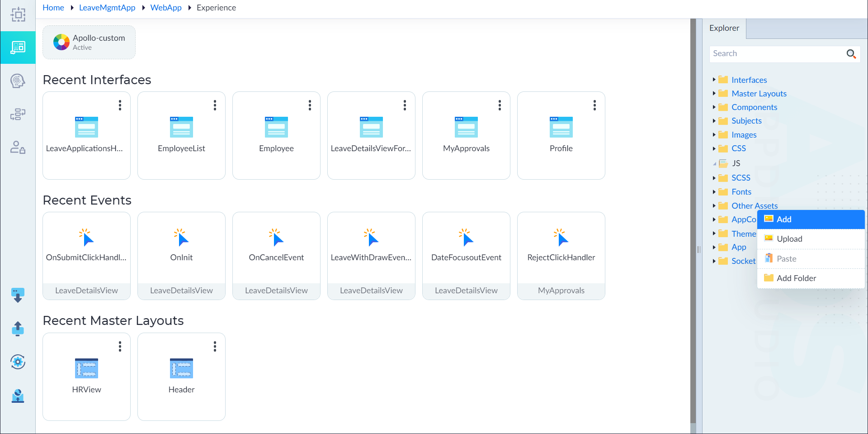Screen dimensions: 868x434
Task: Click the export upload arrow sidebar icon
Action: click(x=18, y=329)
